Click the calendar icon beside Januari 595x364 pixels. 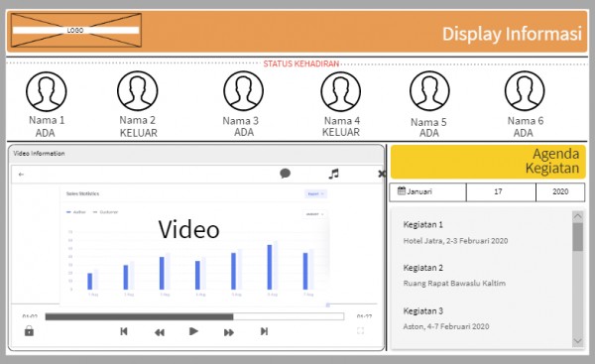[x=401, y=190]
